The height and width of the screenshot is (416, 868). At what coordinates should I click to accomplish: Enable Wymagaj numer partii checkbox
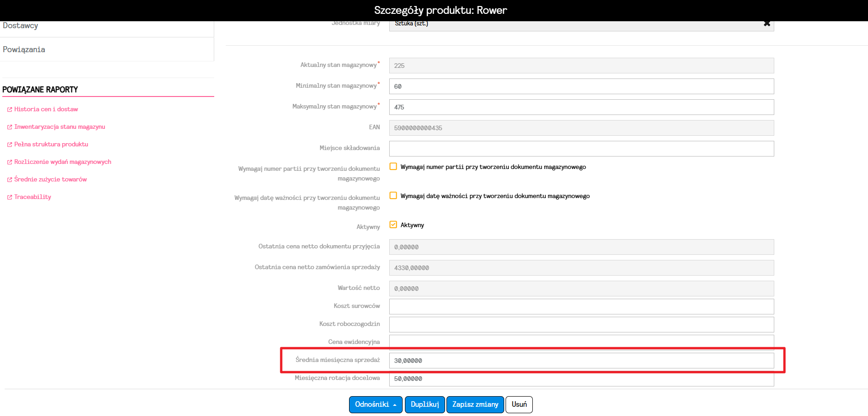pyautogui.click(x=393, y=166)
